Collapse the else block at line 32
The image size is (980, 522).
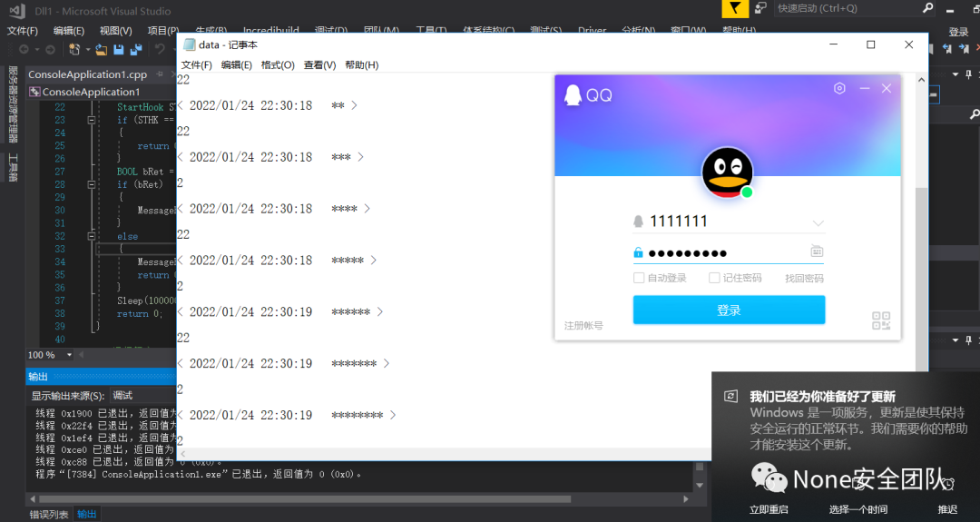coord(92,236)
